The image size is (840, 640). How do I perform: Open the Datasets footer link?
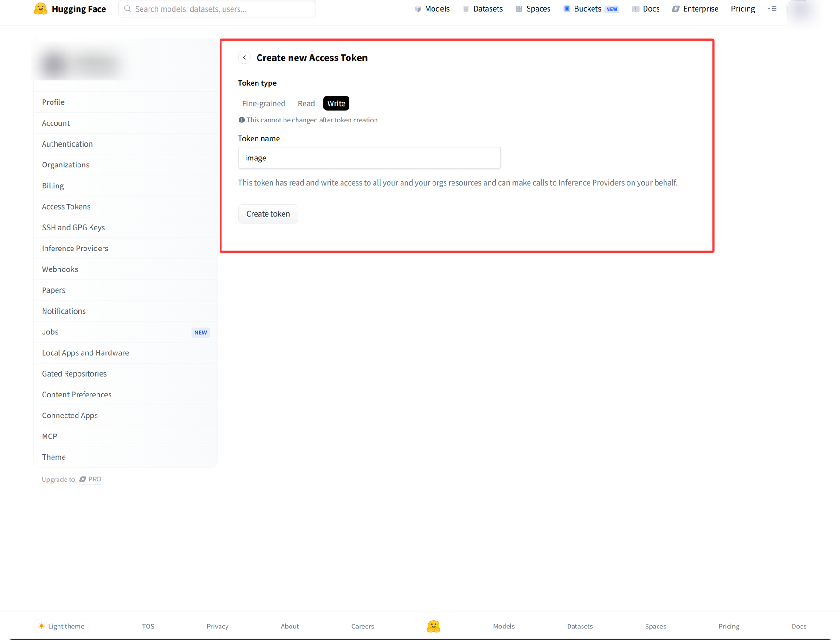click(580, 626)
